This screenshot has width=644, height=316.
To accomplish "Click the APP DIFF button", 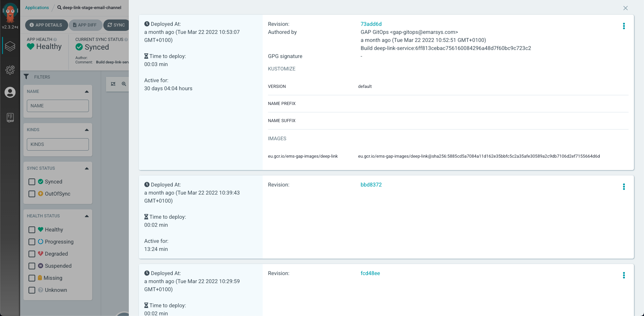I will coord(85,25).
